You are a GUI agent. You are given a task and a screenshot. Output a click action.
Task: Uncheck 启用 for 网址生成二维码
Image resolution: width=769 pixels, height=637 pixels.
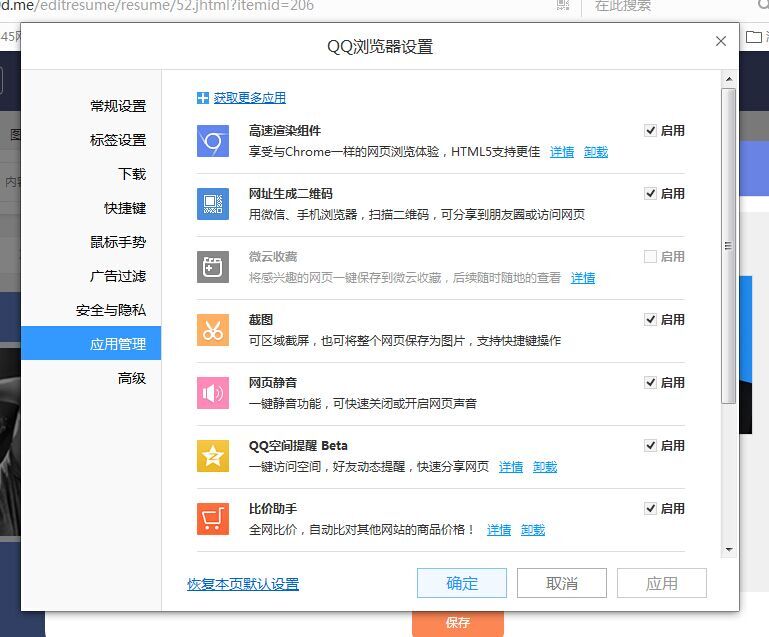click(x=650, y=193)
